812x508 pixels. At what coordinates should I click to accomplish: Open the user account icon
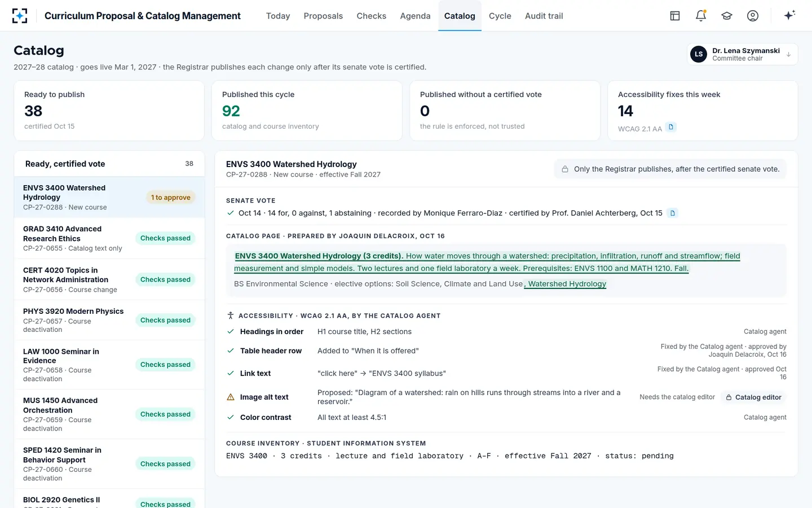coord(753,16)
